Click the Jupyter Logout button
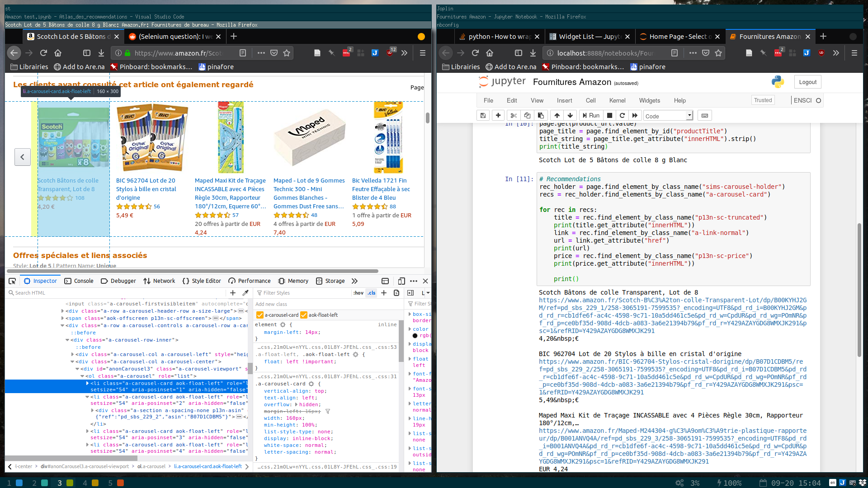868x488 pixels. [807, 82]
